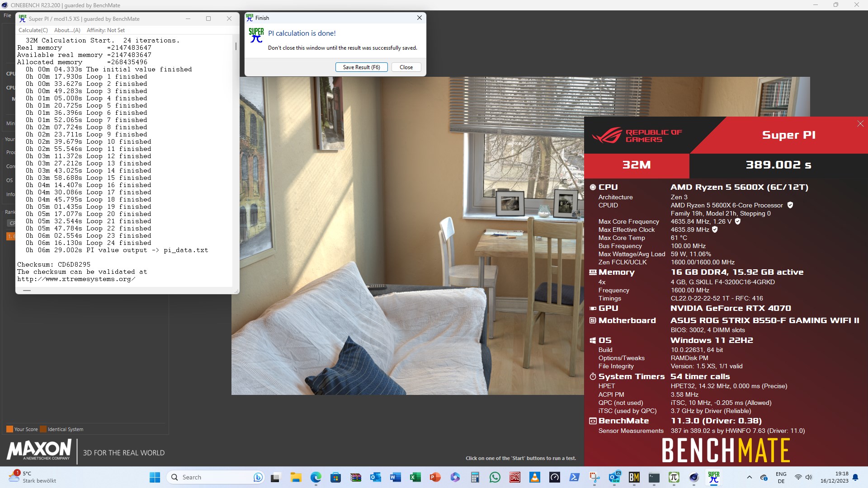
Task: Click the BenchMate Motherboard heading
Action: tap(627, 320)
